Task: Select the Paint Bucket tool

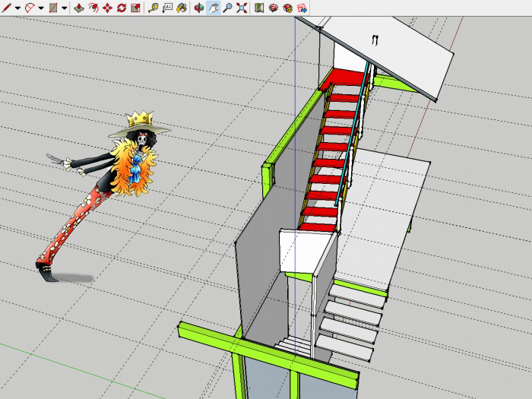Action: [x=182, y=8]
